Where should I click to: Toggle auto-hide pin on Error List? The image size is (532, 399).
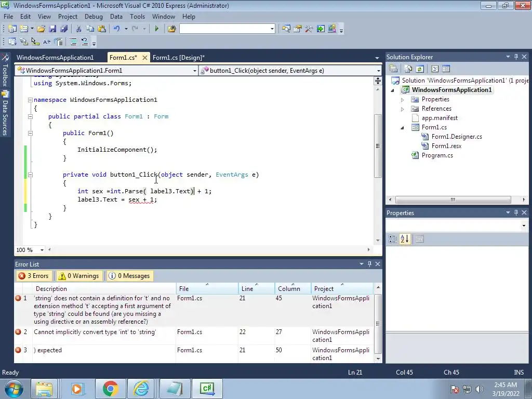(369, 263)
